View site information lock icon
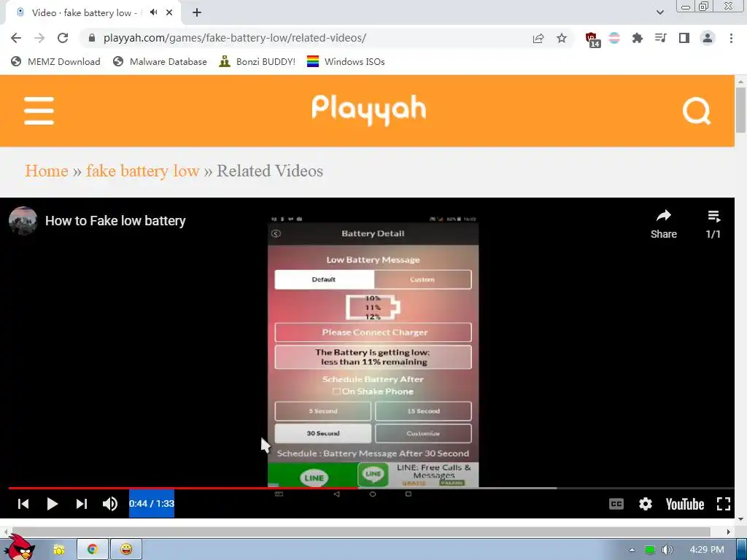This screenshot has height=560, width=747. click(92, 38)
